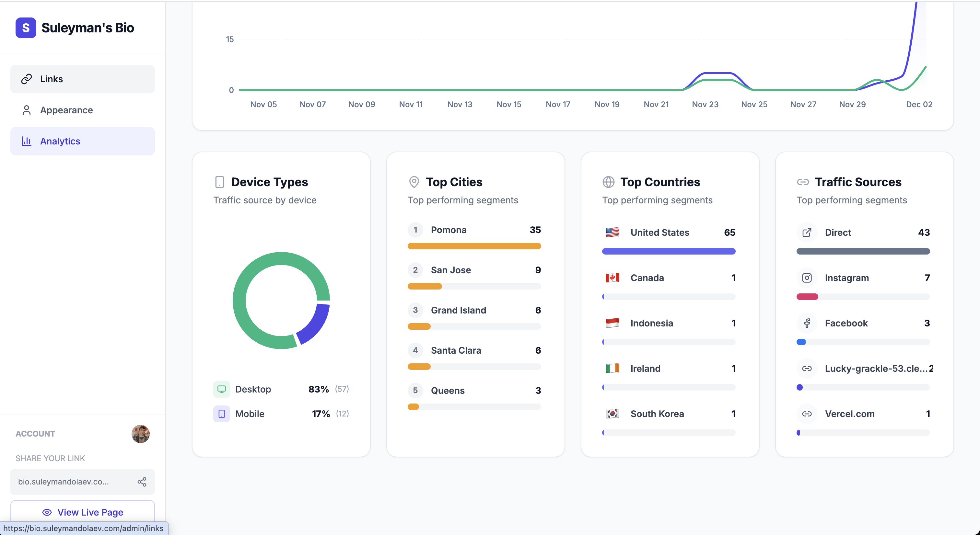
Task: Click the Instagram traffic source icon
Action: [807, 278]
